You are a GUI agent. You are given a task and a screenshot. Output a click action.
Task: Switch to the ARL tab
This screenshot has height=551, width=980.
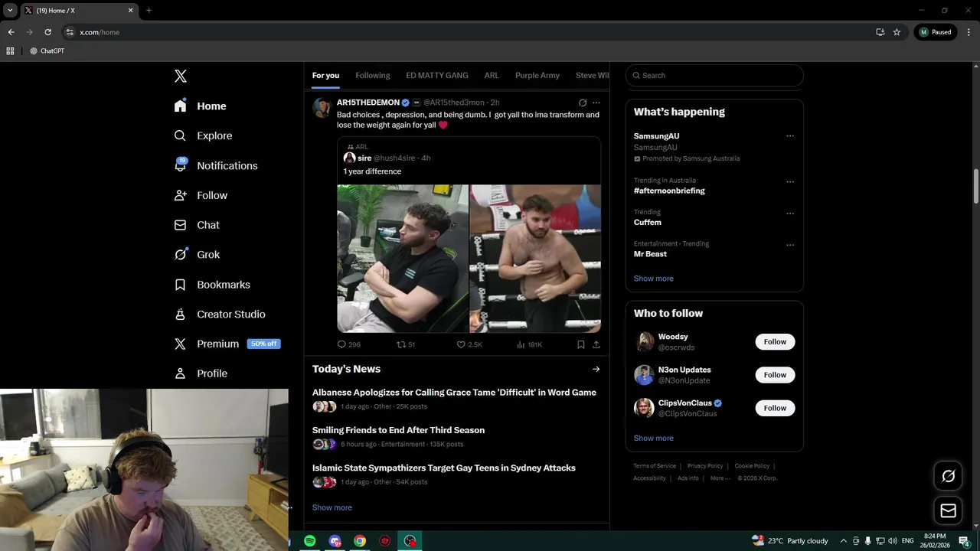(x=492, y=75)
